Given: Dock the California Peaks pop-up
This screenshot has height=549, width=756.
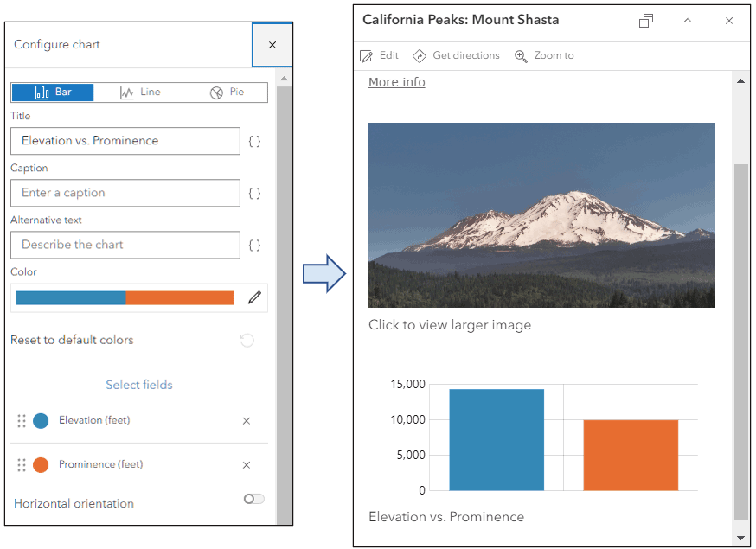Looking at the screenshot, I should coord(646,21).
